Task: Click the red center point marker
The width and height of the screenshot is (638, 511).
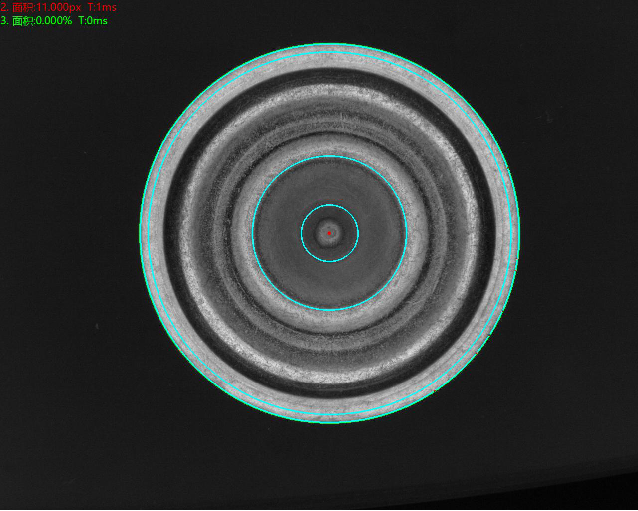Action: click(329, 233)
